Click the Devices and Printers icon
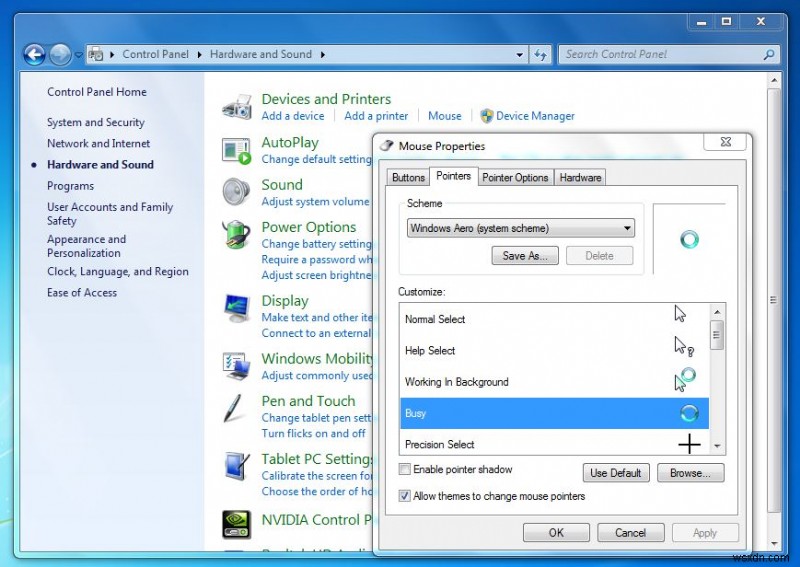The width and height of the screenshot is (800, 567). [237, 107]
